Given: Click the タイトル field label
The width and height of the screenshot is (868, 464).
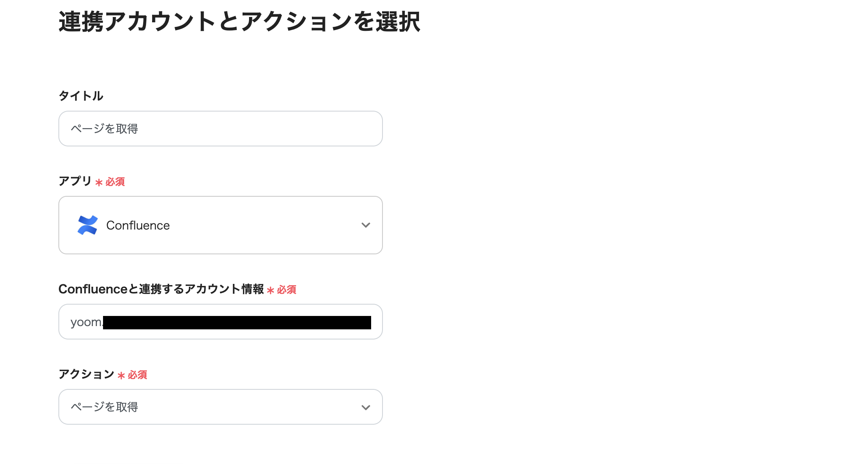Looking at the screenshot, I should pos(81,96).
